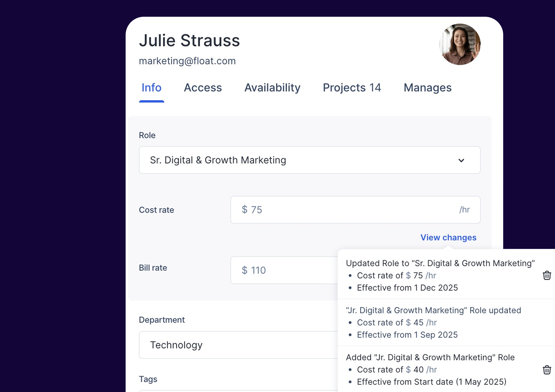The height and width of the screenshot is (392, 555).
Task: Select the Manages tab
Action: (427, 88)
